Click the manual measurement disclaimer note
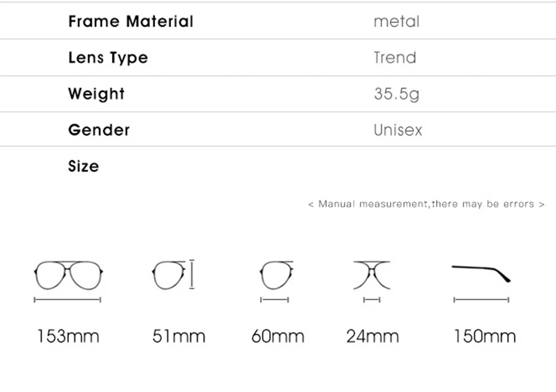The width and height of the screenshot is (556, 392). (x=426, y=204)
